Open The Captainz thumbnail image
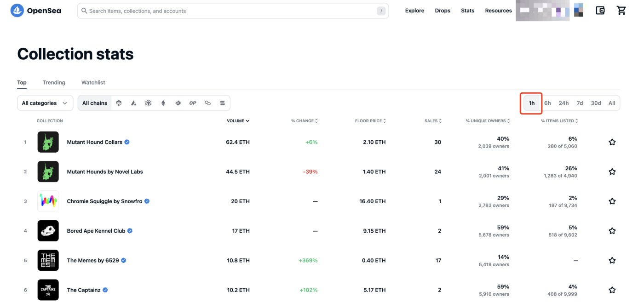644x303 pixels. coord(48,290)
